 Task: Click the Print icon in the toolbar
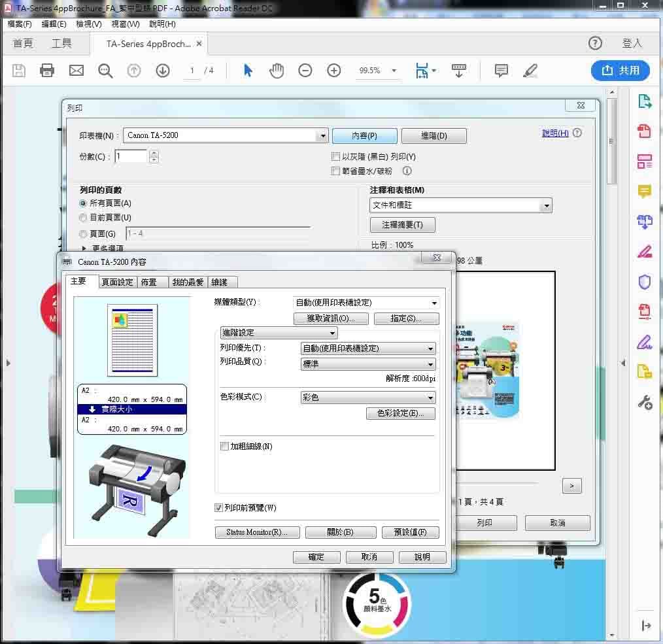click(x=47, y=71)
